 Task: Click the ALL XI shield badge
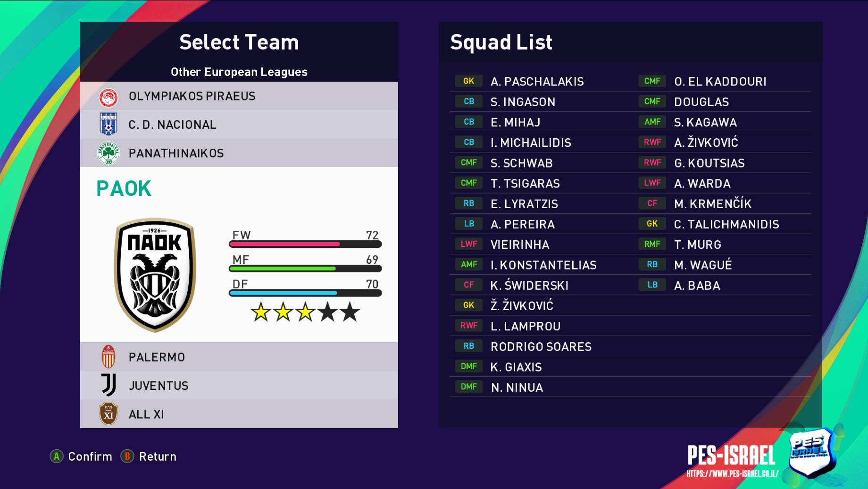pyautogui.click(x=108, y=414)
